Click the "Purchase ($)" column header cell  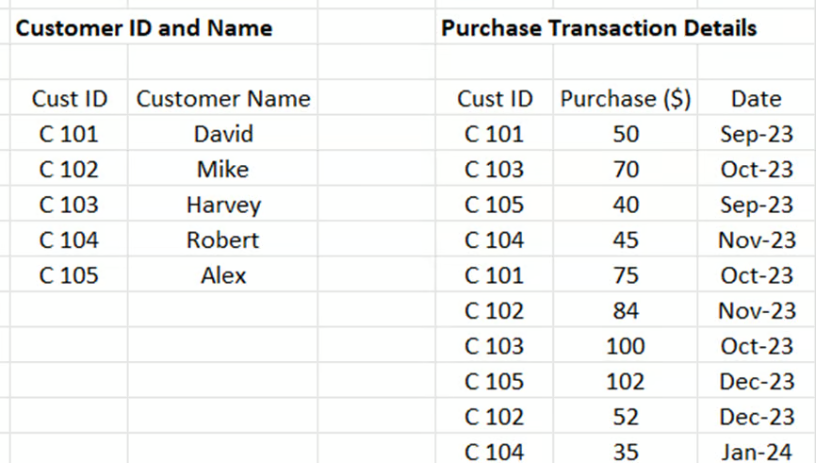click(x=626, y=99)
